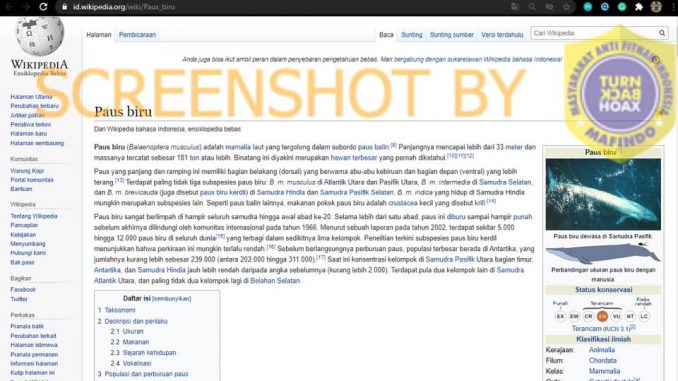Open the browser profile avatar
The width and height of the screenshot is (678, 381).
tap(656, 7)
